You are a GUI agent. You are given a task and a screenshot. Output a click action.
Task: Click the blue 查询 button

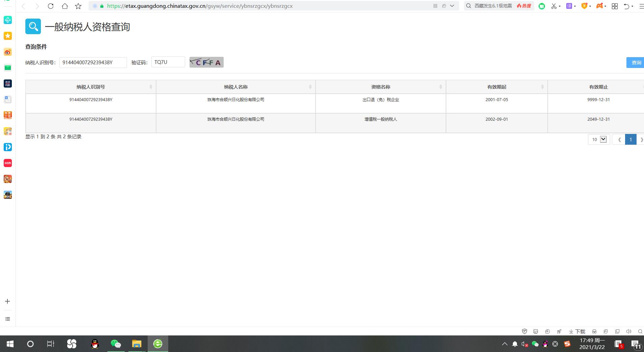point(636,63)
